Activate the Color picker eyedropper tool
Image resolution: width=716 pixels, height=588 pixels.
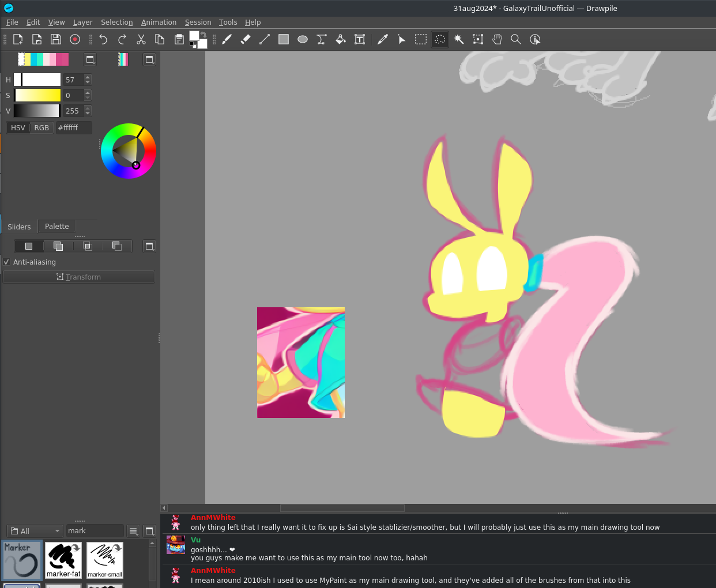pyautogui.click(x=382, y=39)
